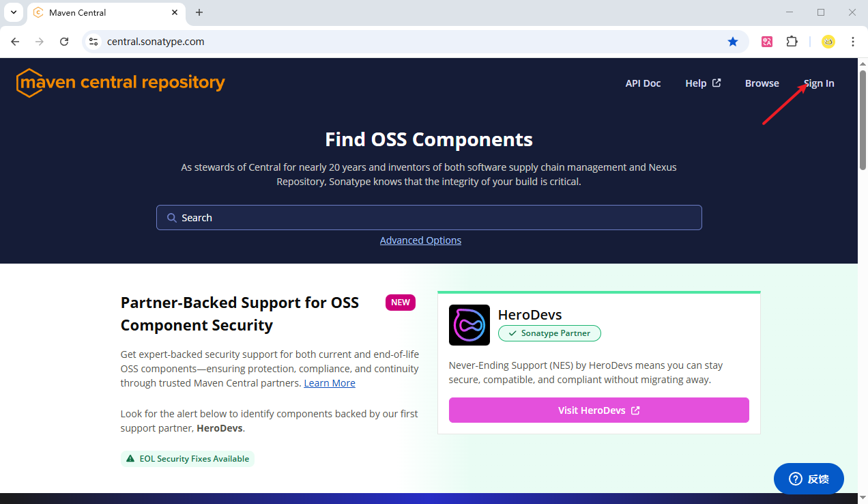
Task: Open the Help link in header
Action: click(703, 83)
